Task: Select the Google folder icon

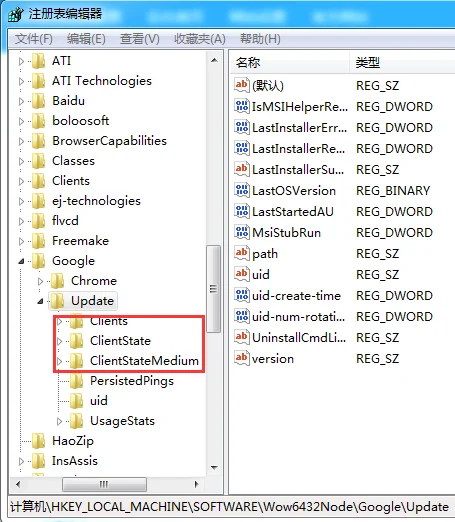Action: 39,261
